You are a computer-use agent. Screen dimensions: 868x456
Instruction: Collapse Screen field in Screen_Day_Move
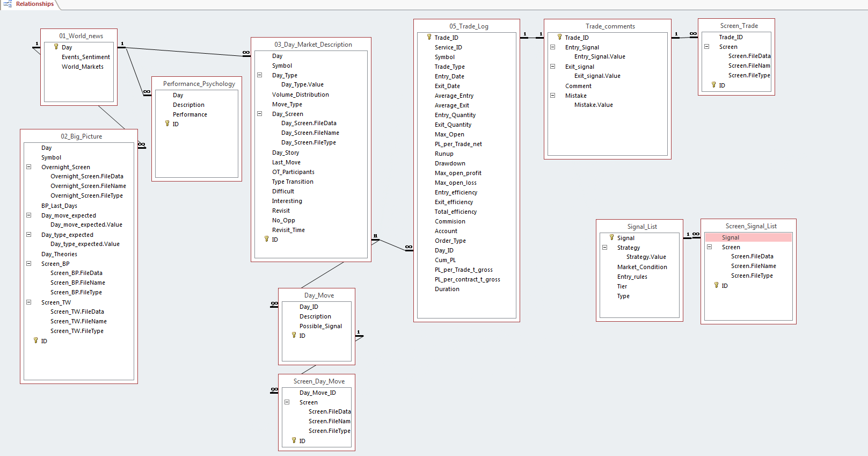(287, 402)
